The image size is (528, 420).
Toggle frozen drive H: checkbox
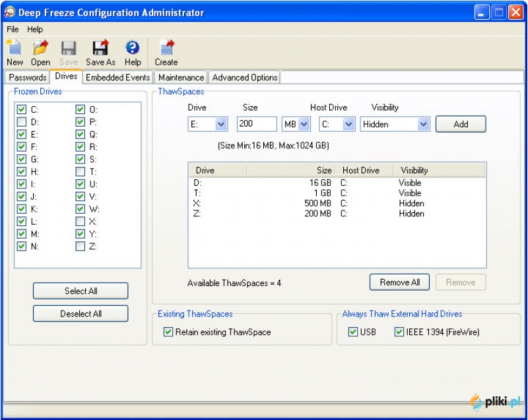[22, 172]
